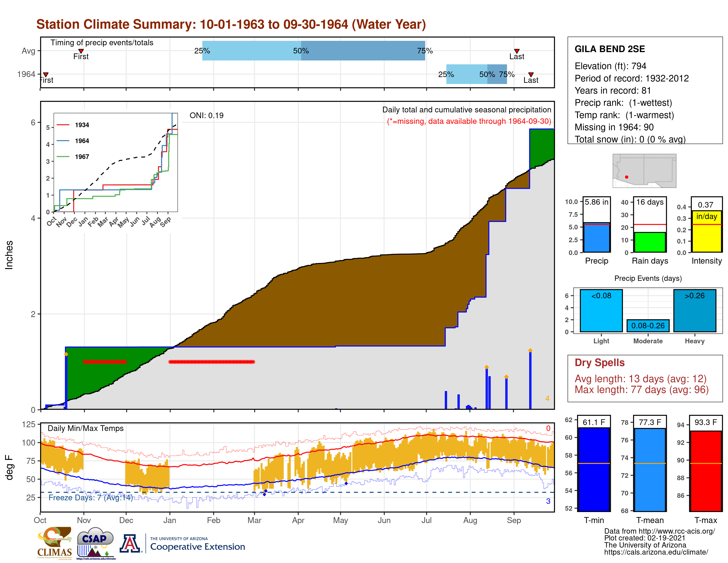
Task: Click 'Period of record: 1932-2012' text
Action: (632, 78)
